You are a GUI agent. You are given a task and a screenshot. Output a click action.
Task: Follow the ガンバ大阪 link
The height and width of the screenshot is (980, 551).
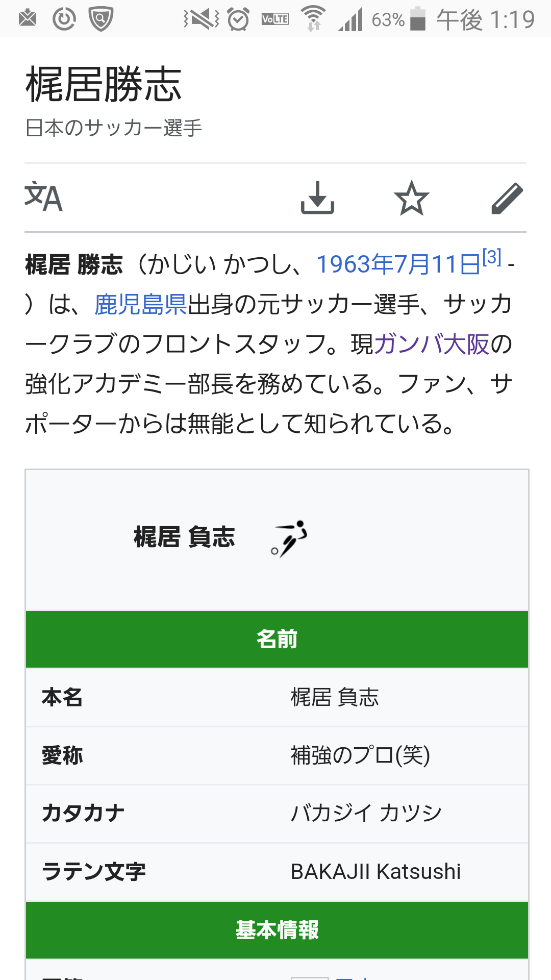click(432, 344)
